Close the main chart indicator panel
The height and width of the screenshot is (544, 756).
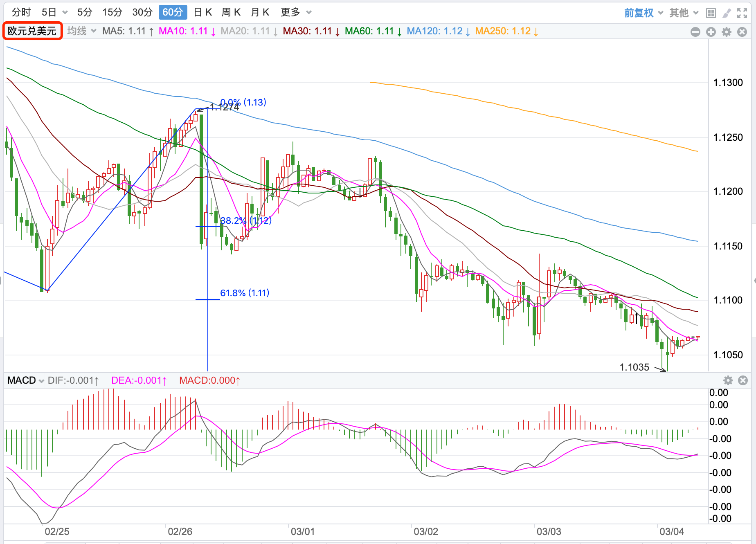[x=742, y=32]
